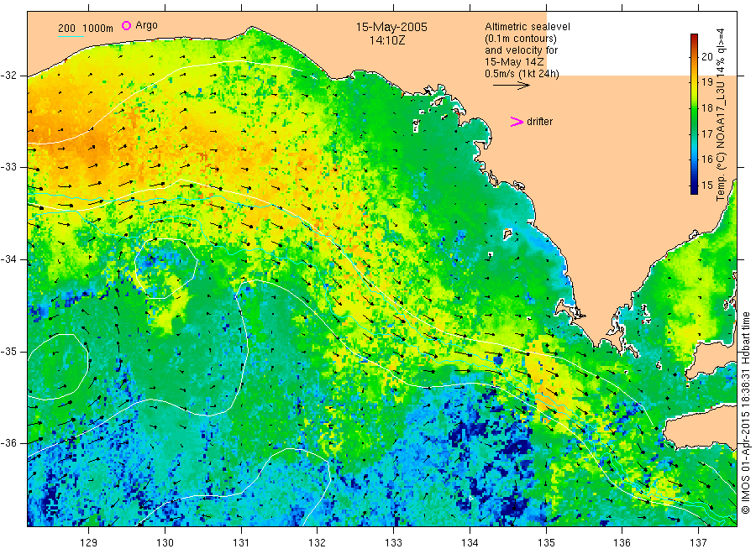Image resolution: width=756 pixels, height=554 pixels.
Task: Click longitude axis label 131
Action: point(241,543)
